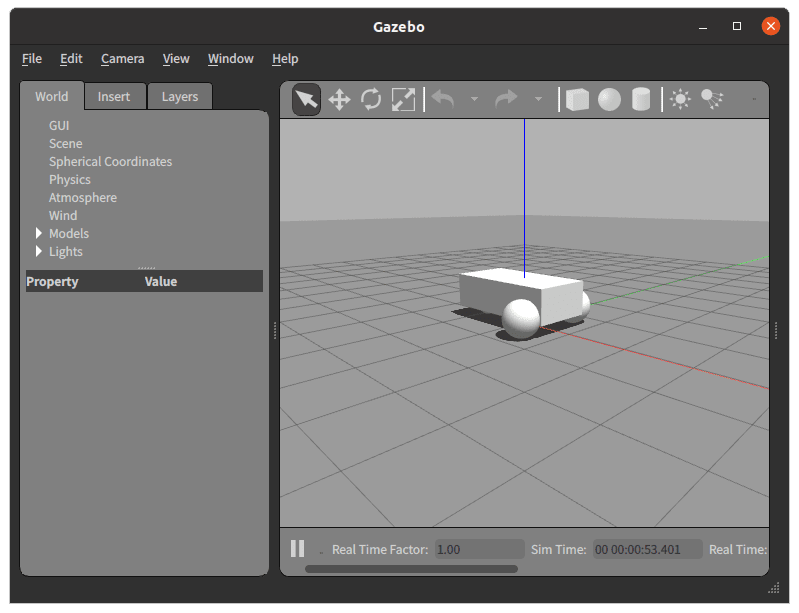Click the Real Time Factor value field
The height and width of the screenshot is (613, 799).
tap(480, 549)
